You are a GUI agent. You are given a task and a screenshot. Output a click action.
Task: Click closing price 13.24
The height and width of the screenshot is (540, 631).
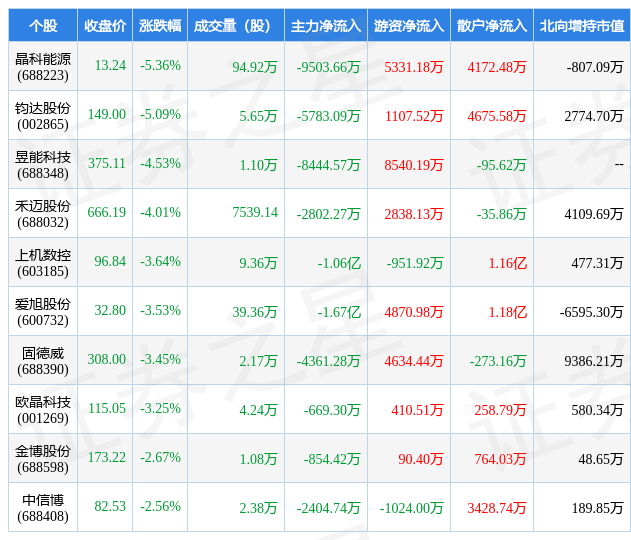coord(110,65)
